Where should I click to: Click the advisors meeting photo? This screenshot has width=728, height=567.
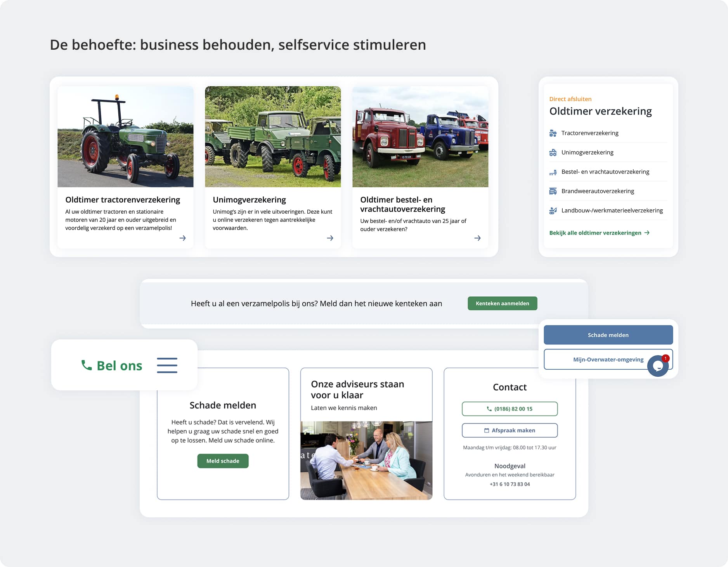click(366, 461)
